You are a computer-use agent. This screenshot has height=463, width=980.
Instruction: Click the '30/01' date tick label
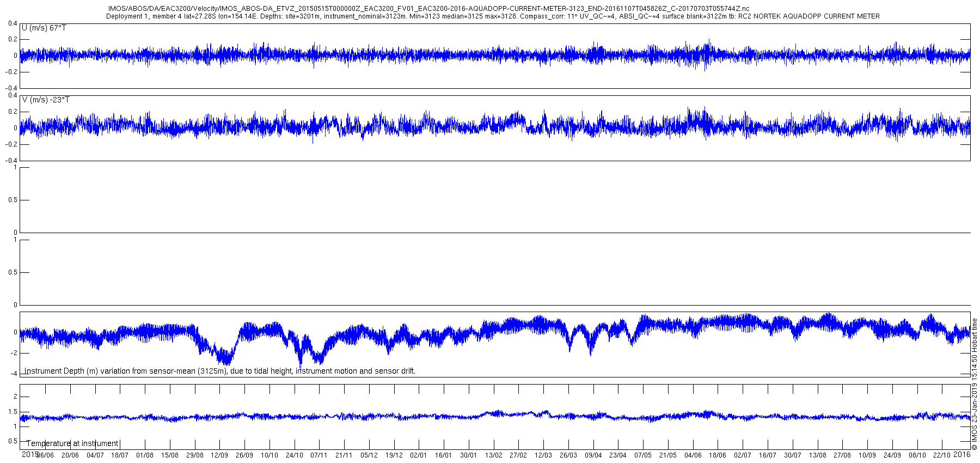(x=469, y=455)
